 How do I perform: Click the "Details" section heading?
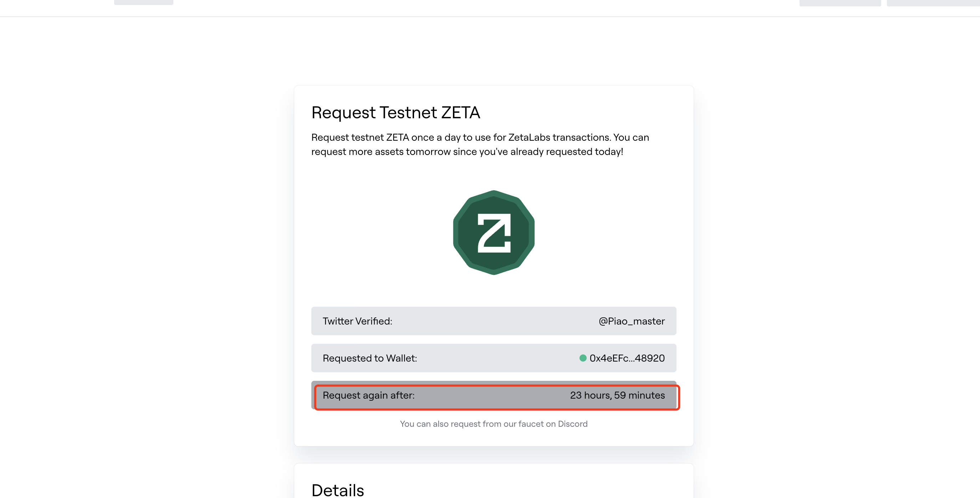pos(337,491)
